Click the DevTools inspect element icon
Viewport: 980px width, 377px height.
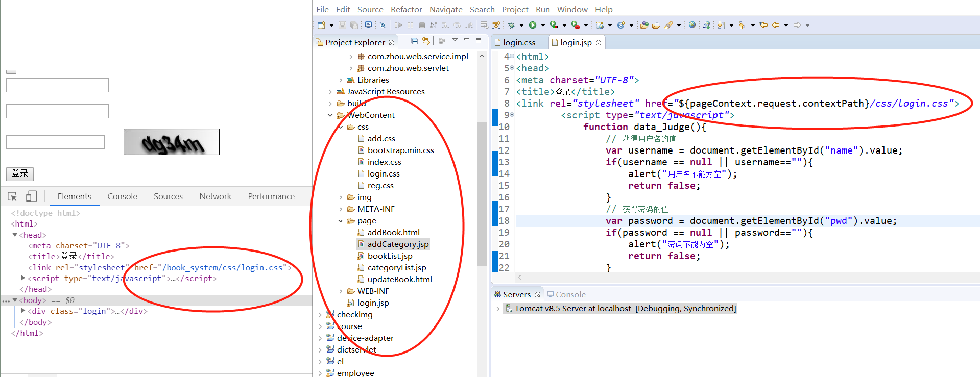[x=13, y=196]
